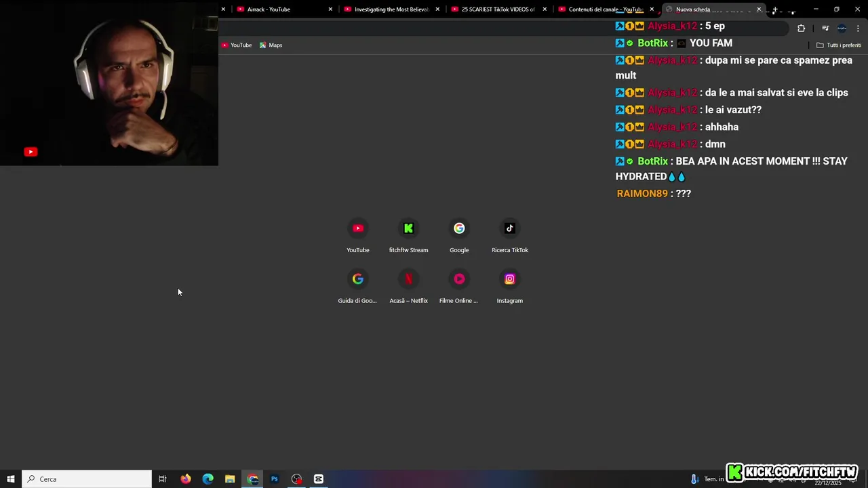This screenshot has height=488, width=868.
Task: Switch to the 25 SCARIEST TikTok VIDEOS tab
Action: 498,9
